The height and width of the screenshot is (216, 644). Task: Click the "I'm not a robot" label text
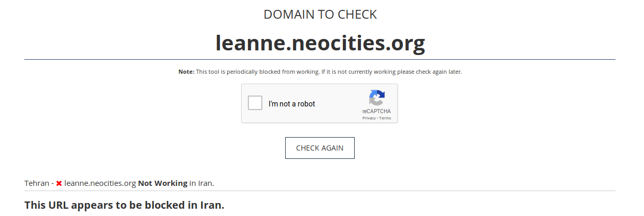point(292,104)
